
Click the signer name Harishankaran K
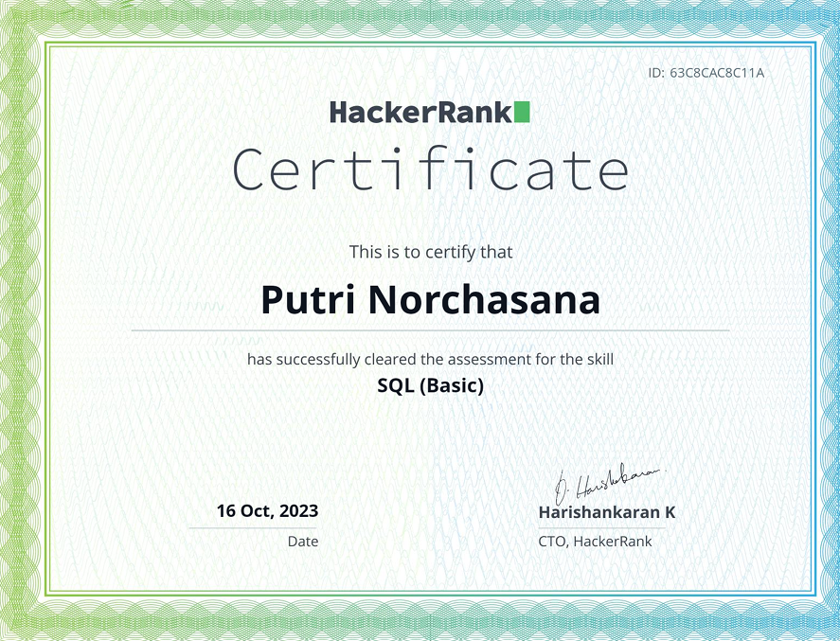[x=606, y=512]
